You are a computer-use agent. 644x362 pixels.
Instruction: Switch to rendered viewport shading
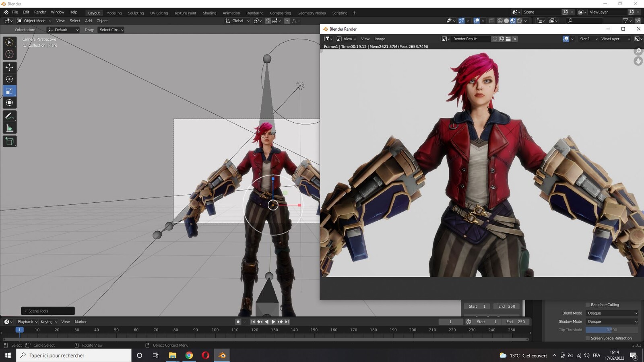pyautogui.click(x=519, y=21)
